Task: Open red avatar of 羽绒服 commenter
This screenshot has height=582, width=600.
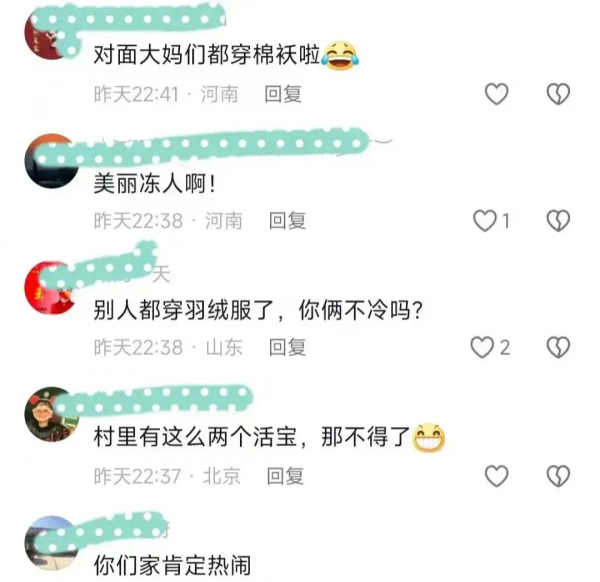Action: 51,287
